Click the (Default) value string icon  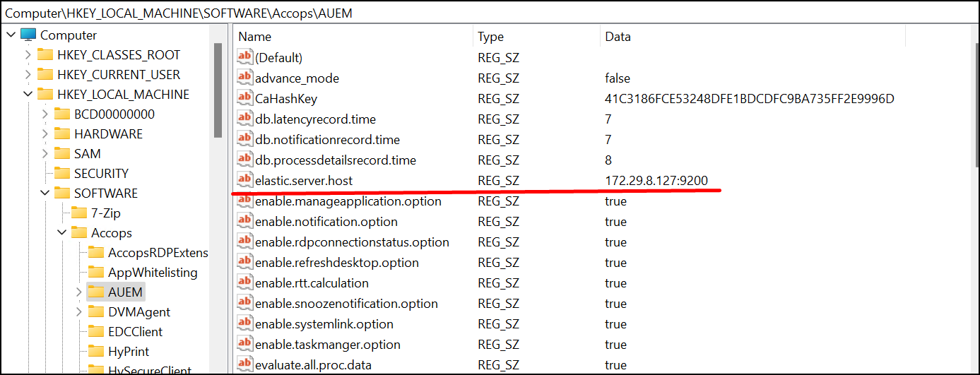244,58
